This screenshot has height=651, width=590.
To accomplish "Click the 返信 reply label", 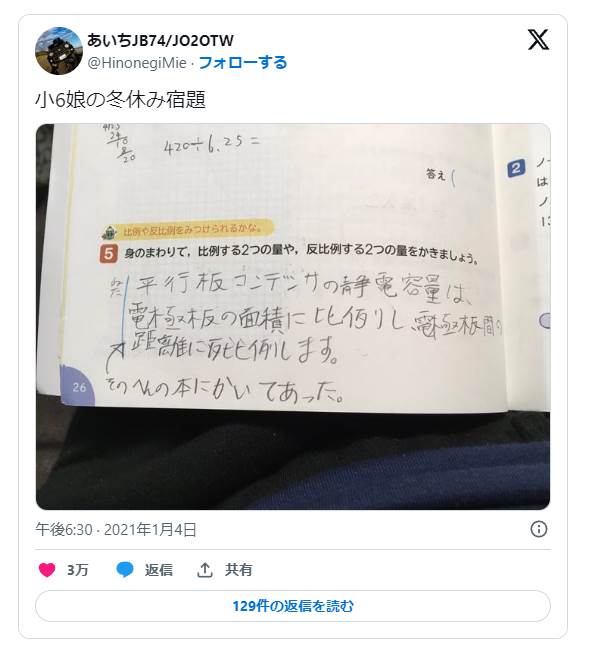I will [159, 570].
